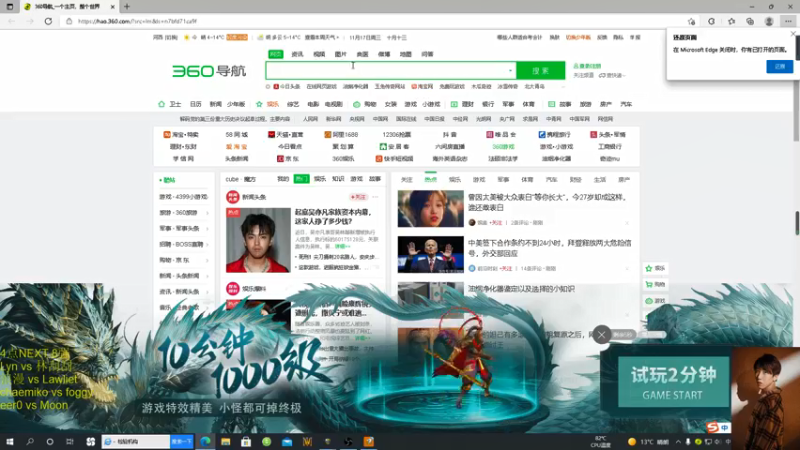Add this page to favorites icon
This screenshot has width=800, height=450.
[691, 21]
